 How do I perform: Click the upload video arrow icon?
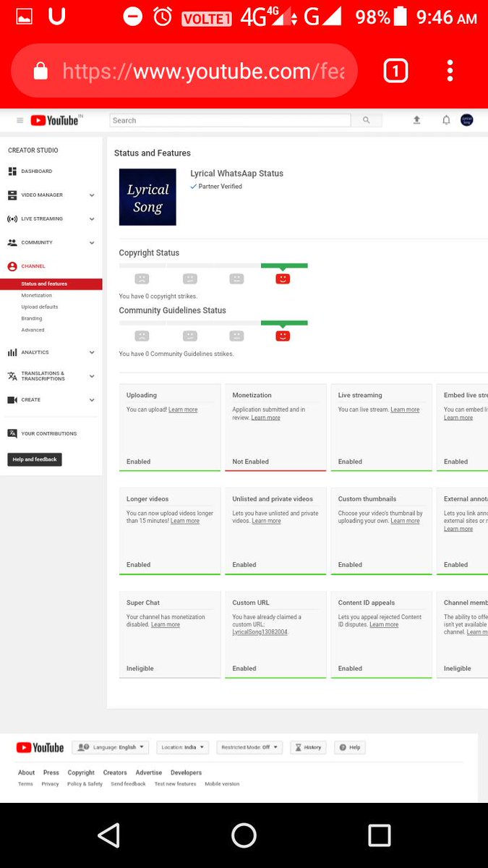[x=416, y=120]
